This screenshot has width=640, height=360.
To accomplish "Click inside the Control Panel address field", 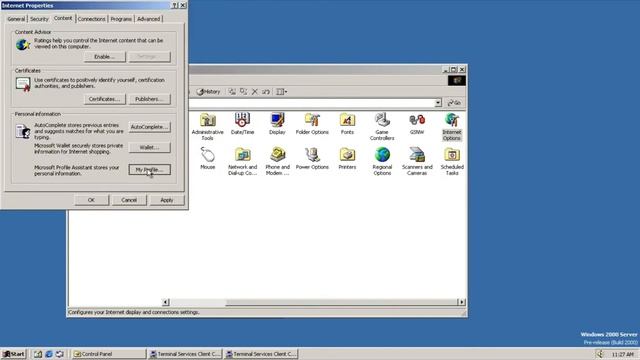I will 312,102.
